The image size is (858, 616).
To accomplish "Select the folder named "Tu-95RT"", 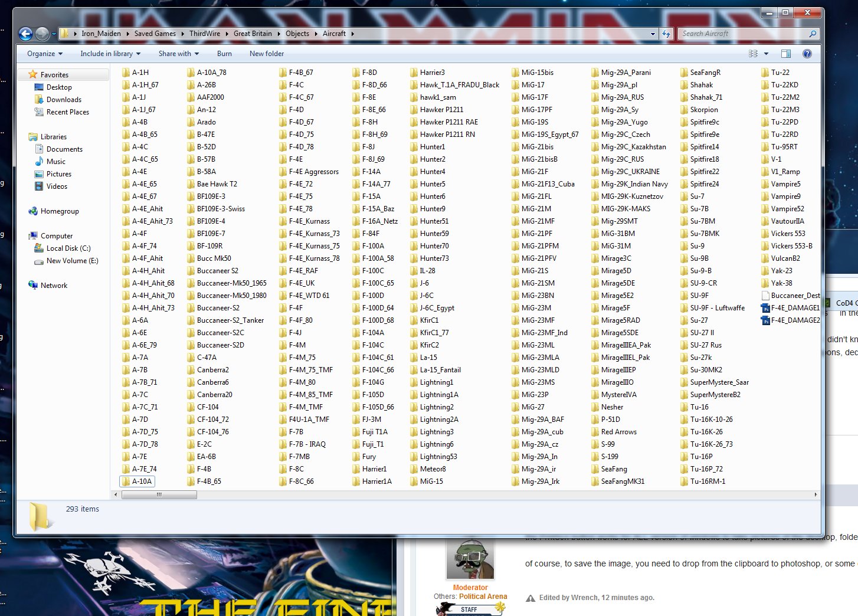I will (780, 147).
